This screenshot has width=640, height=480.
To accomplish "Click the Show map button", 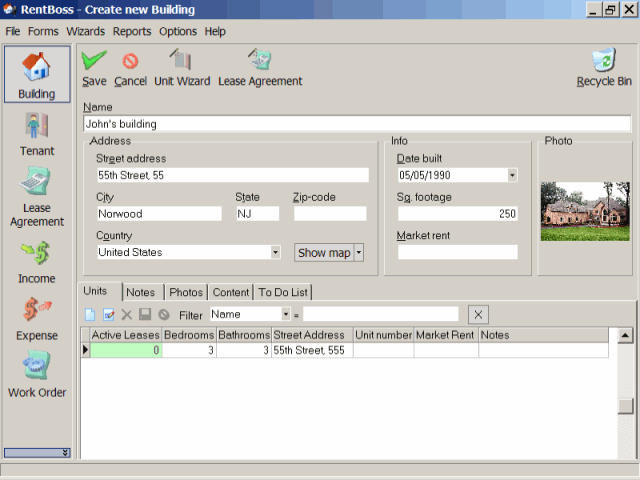I will [324, 253].
